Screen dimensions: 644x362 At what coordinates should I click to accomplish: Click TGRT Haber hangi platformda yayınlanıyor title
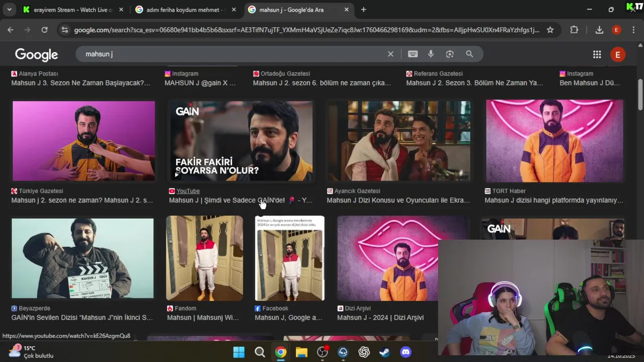pos(554,200)
